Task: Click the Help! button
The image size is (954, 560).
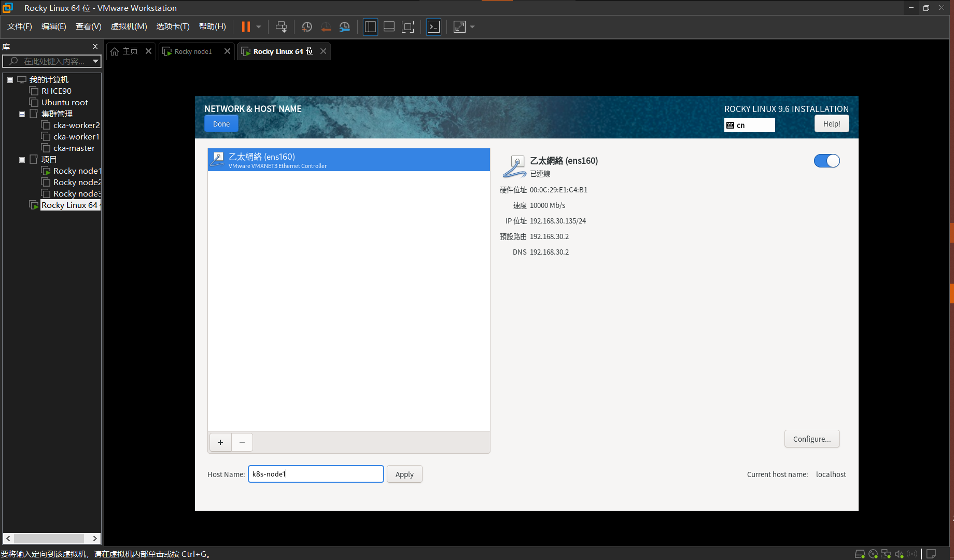Action: pyautogui.click(x=832, y=124)
